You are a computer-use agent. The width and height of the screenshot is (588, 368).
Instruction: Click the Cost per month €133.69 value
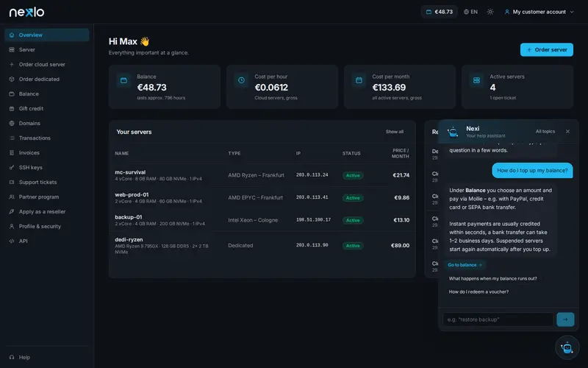click(x=389, y=88)
